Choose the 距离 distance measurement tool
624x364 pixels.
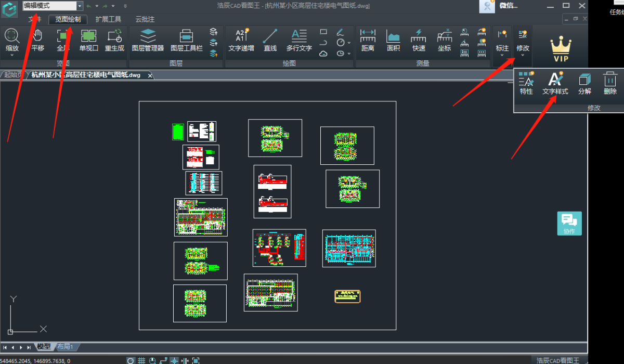pyautogui.click(x=368, y=41)
